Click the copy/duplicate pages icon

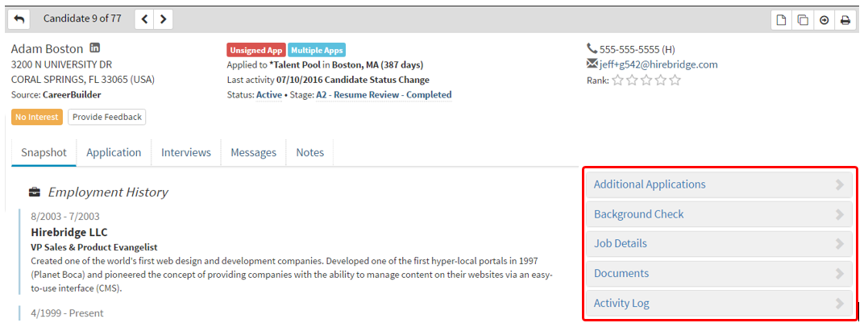click(x=803, y=20)
